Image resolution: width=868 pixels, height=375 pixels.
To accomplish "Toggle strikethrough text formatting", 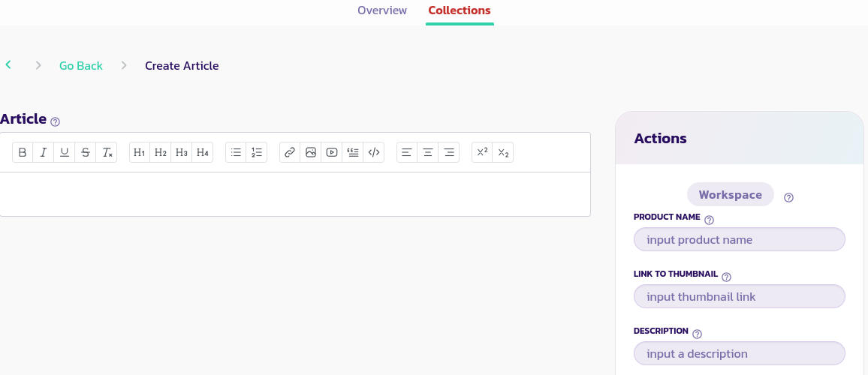I will point(86,152).
